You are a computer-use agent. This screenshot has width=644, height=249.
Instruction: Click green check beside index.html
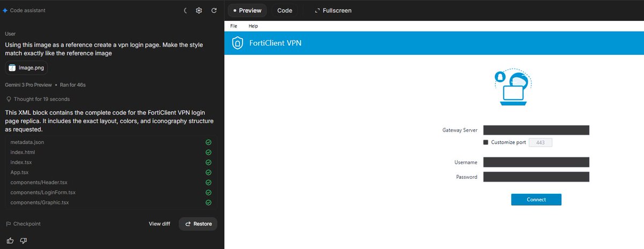pos(208,152)
